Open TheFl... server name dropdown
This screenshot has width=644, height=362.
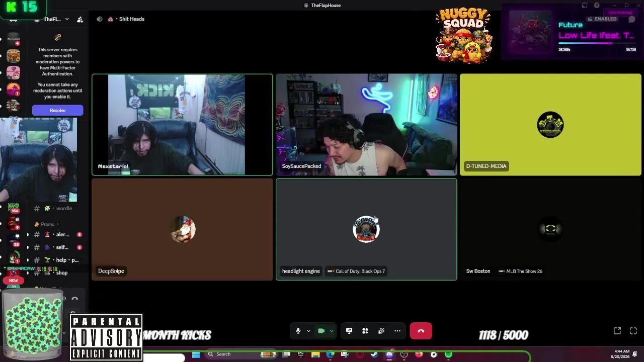pyautogui.click(x=56, y=19)
